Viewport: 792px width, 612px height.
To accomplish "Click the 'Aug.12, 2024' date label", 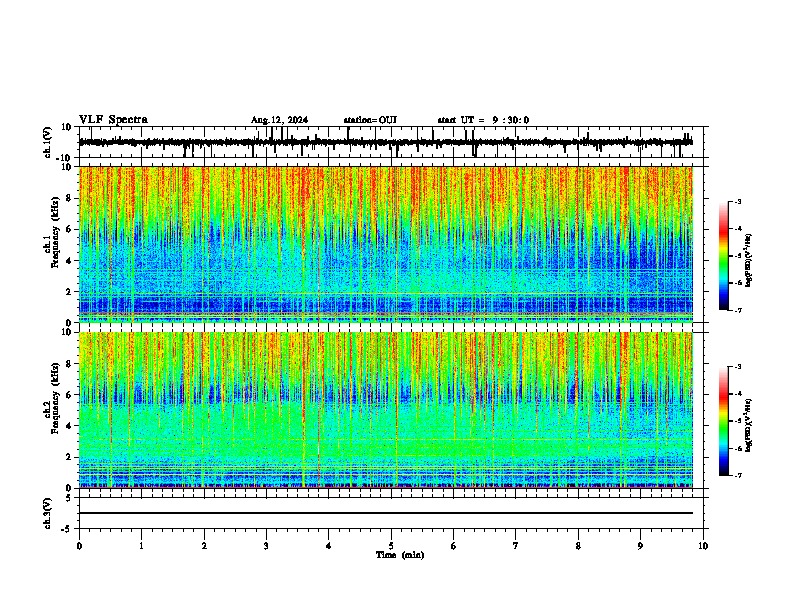I will [x=279, y=120].
